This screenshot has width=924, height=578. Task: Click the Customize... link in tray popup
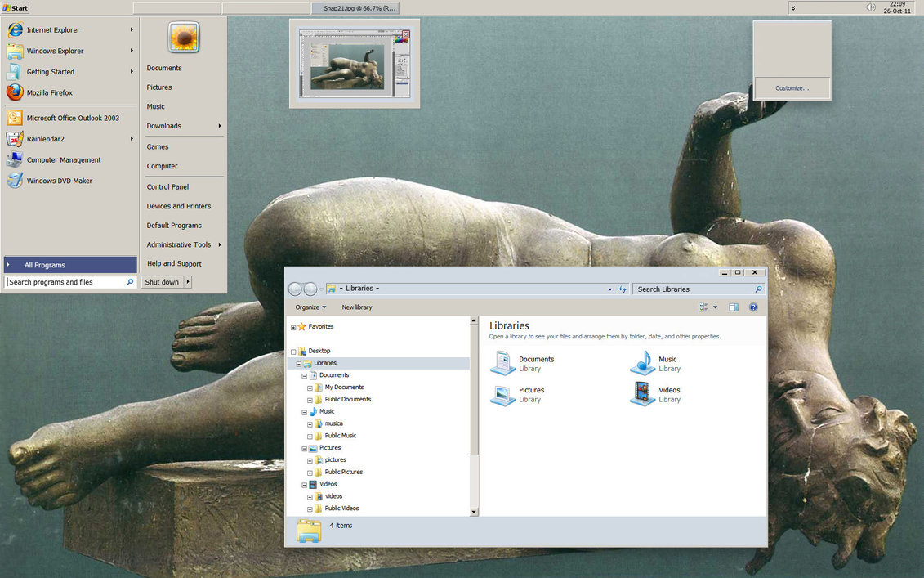click(x=792, y=88)
